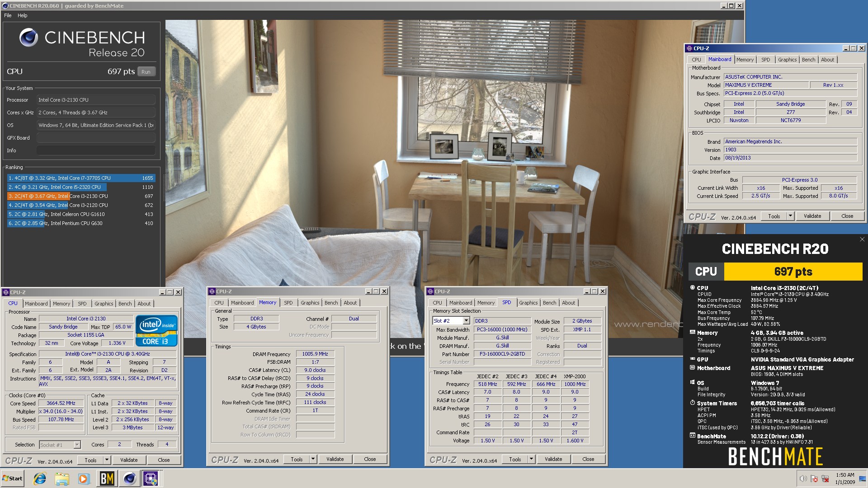Switch to Bench tab in Mainboard CPU-Z window

[808, 60]
